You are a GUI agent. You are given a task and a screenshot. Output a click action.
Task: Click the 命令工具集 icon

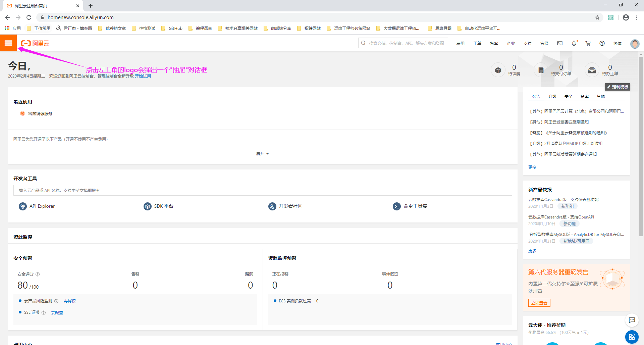(x=397, y=206)
